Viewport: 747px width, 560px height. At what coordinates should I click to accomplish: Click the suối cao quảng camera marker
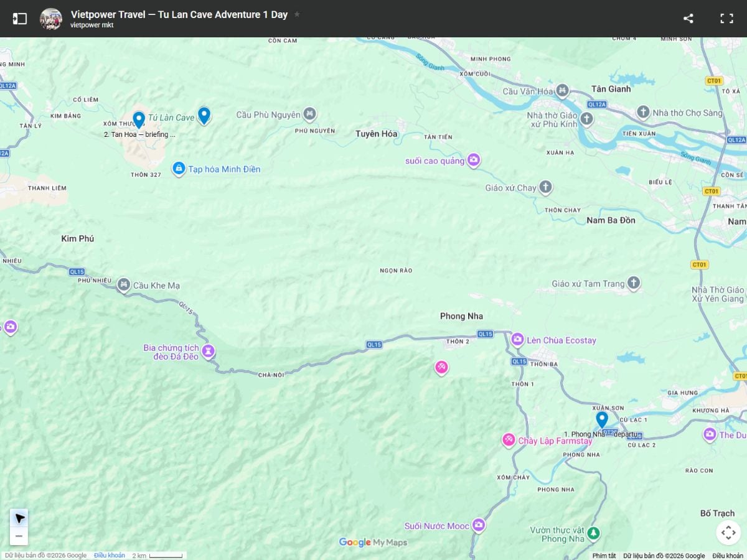click(x=474, y=161)
